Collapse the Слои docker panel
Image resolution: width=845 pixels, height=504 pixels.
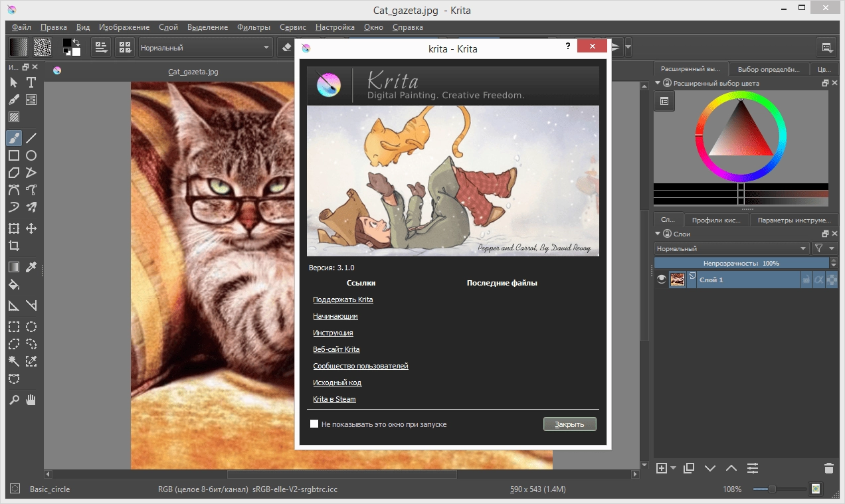click(658, 234)
